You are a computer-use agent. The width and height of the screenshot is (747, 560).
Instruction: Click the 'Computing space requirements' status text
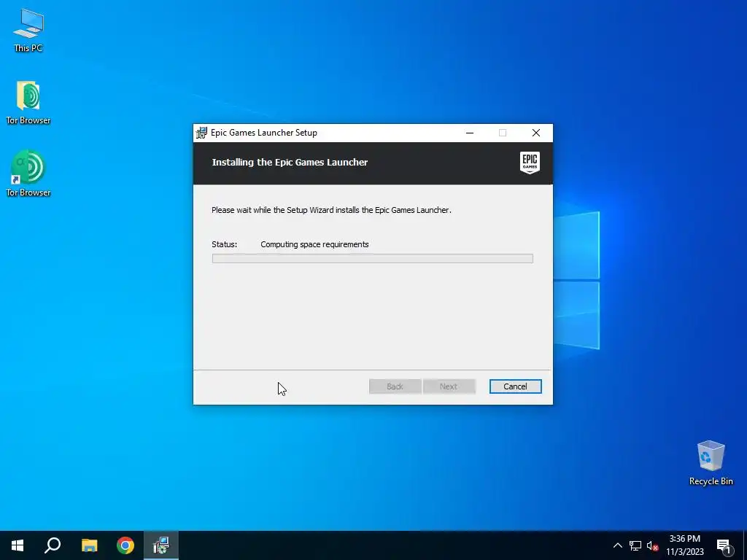tap(314, 244)
